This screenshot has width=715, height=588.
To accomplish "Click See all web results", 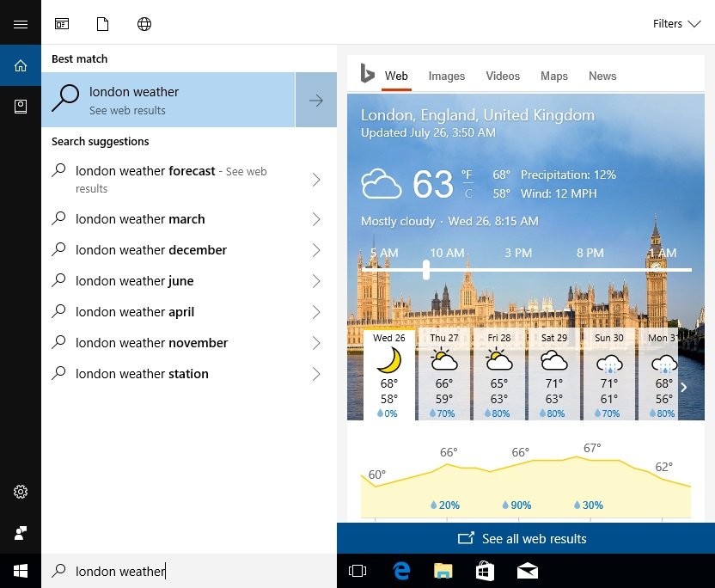I will (525, 539).
